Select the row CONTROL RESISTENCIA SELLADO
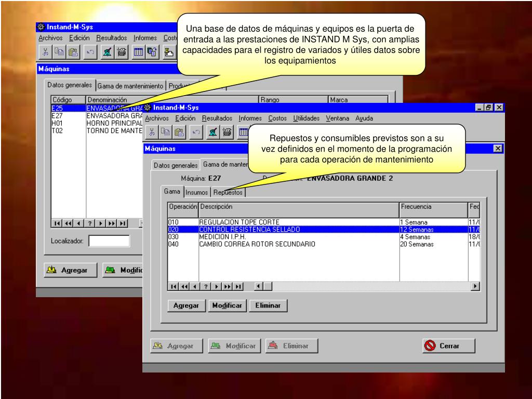Image resolution: width=532 pixels, height=399 pixels. (x=324, y=229)
